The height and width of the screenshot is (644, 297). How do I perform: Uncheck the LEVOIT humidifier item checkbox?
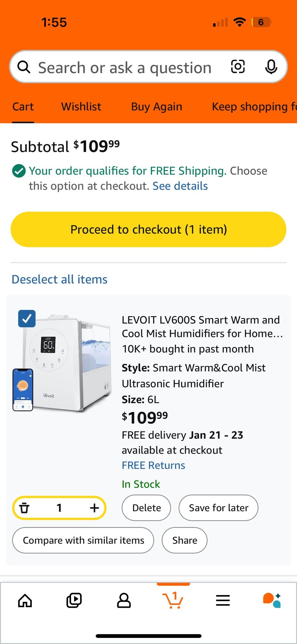point(27,319)
